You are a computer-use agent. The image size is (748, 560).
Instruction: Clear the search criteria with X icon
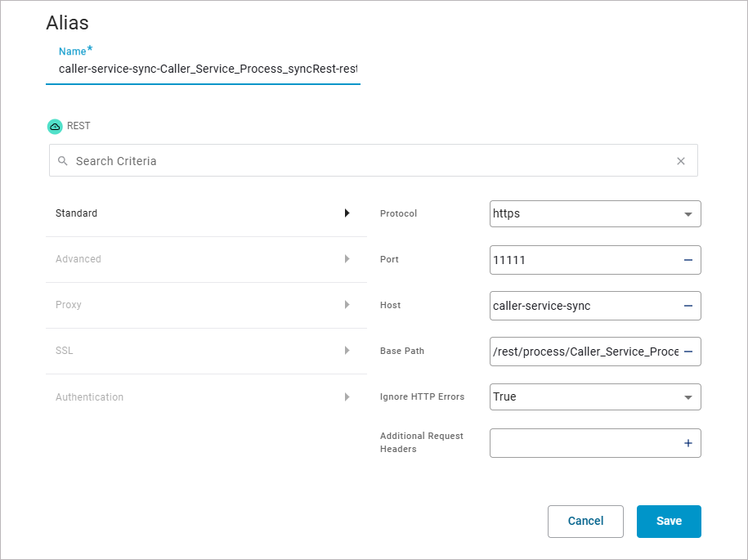(x=681, y=161)
